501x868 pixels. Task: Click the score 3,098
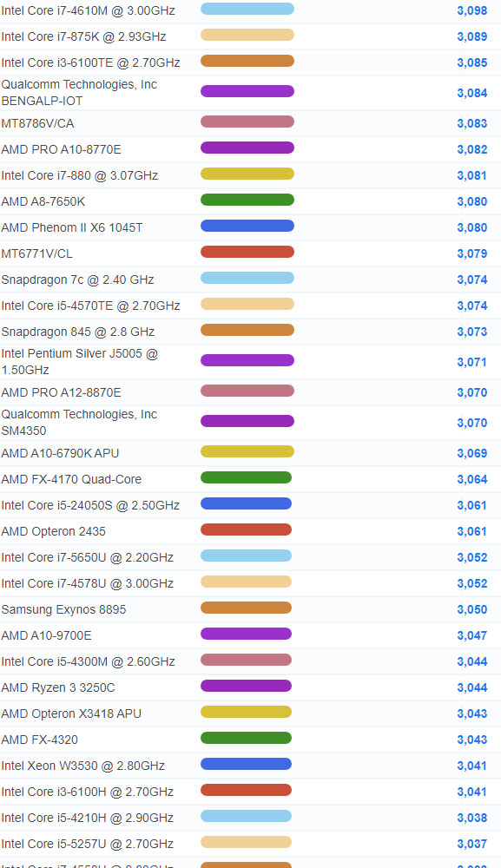(x=472, y=10)
